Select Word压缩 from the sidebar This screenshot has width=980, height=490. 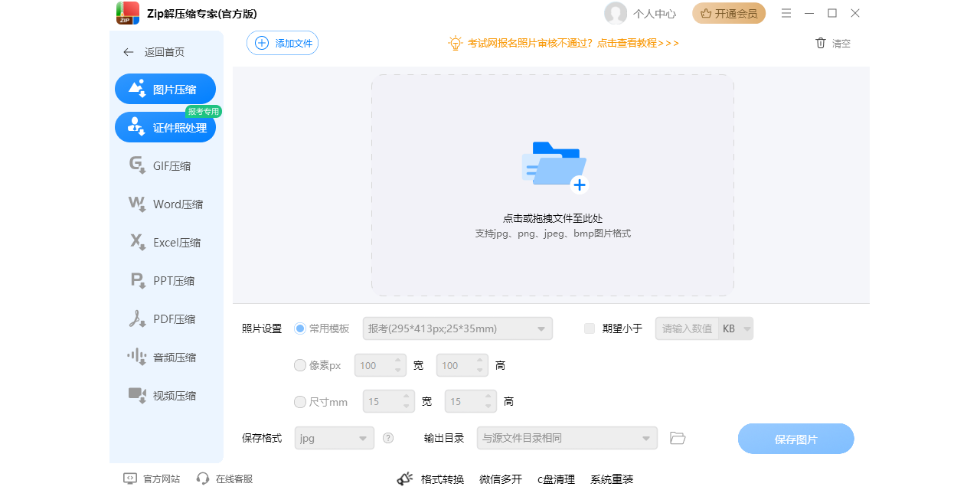tap(165, 204)
